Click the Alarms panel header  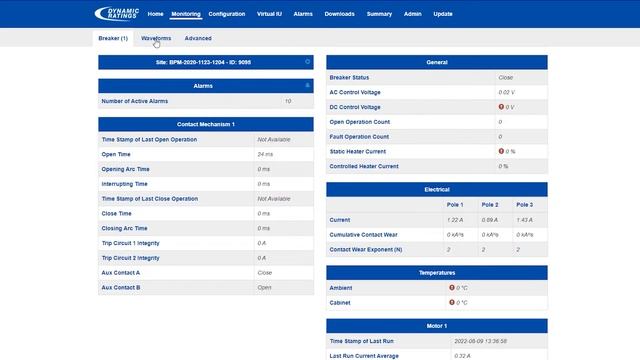tap(206, 86)
